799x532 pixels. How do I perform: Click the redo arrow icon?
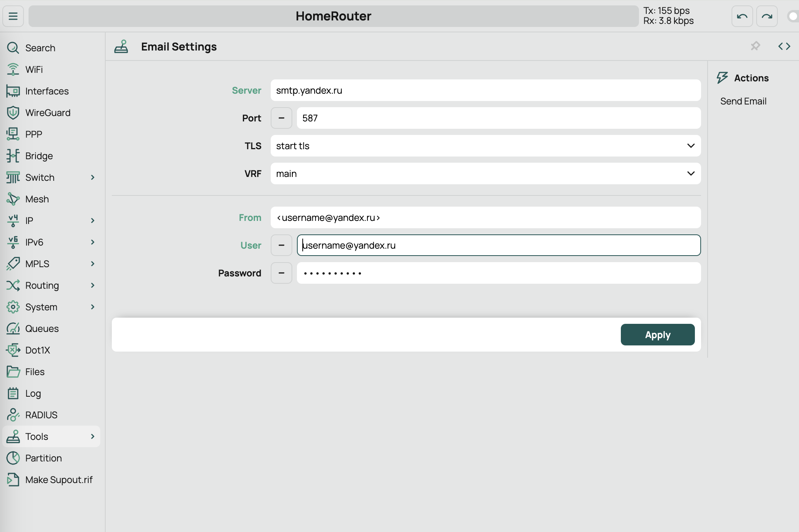pyautogui.click(x=767, y=16)
